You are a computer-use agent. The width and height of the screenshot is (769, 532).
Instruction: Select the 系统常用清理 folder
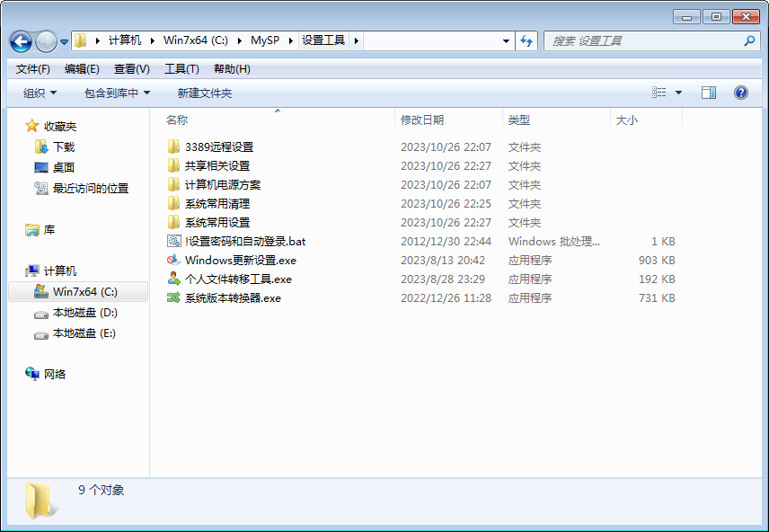point(213,203)
